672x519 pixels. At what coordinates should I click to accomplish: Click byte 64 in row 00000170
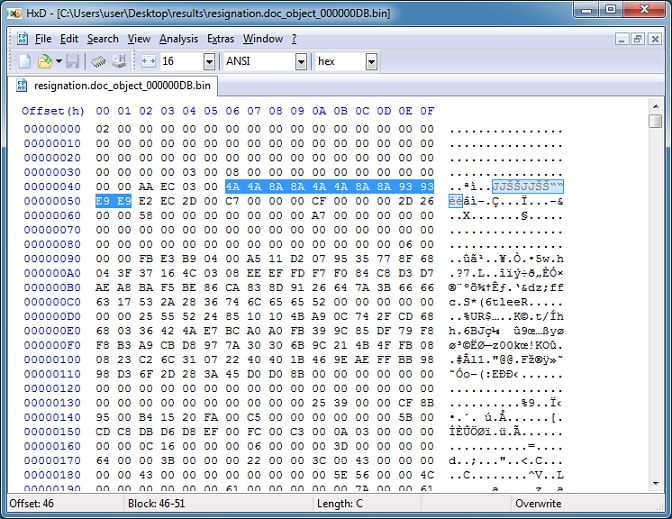(102, 460)
